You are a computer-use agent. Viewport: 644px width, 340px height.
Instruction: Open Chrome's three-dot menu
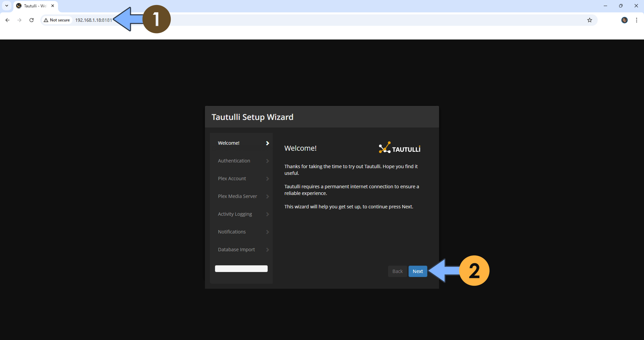[x=636, y=20]
